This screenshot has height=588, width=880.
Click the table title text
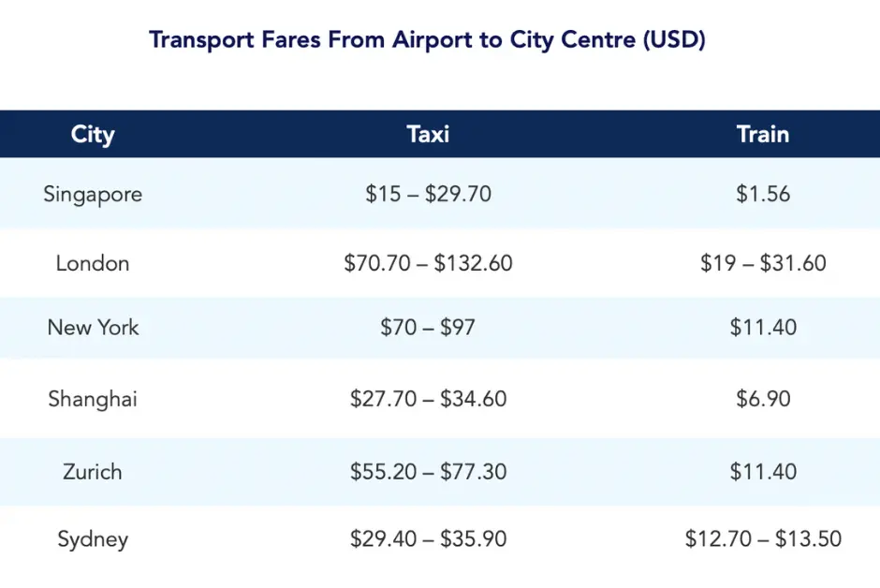(427, 40)
